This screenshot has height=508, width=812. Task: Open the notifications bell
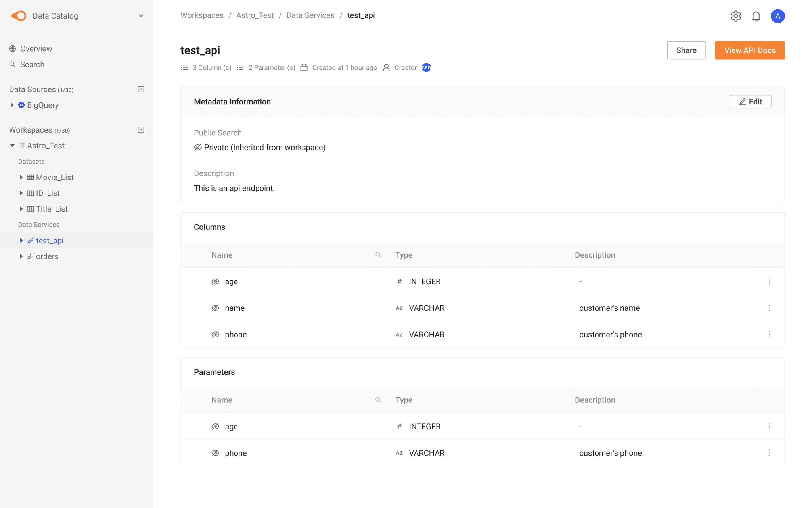pyautogui.click(x=756, y=16)
